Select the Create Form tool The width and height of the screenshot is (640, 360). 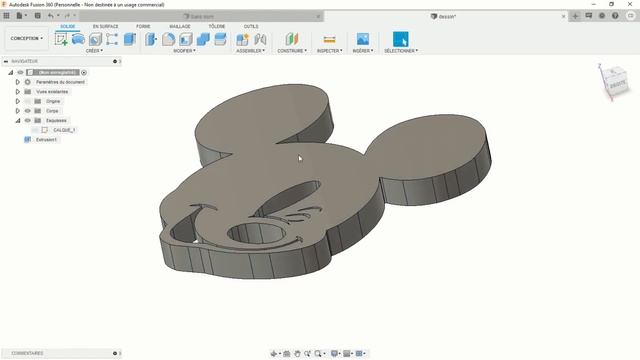(78, 39)
